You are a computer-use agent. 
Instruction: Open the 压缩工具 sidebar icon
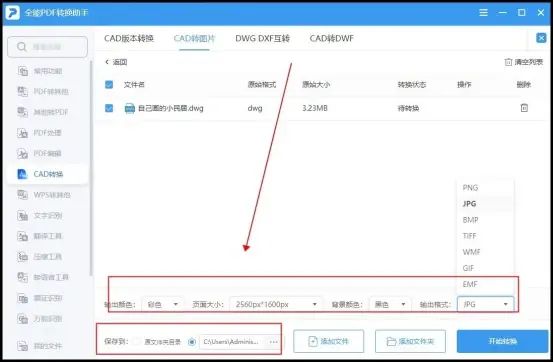click(x=23, y=257)
